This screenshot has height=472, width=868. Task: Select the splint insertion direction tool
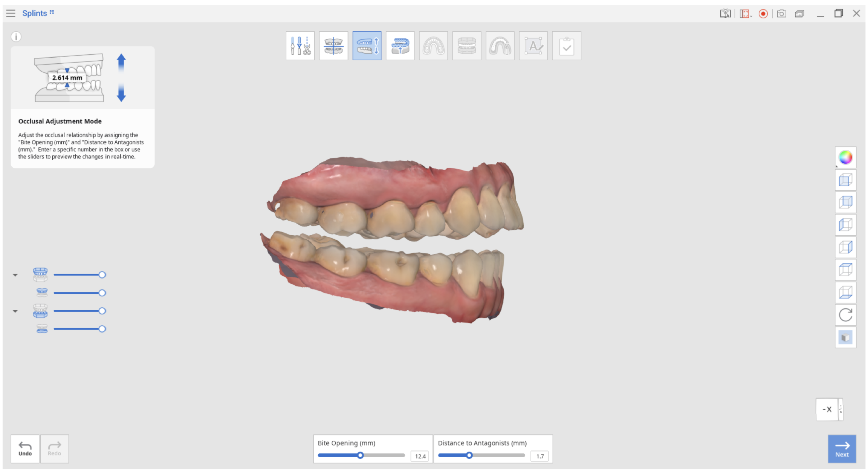pos(400,45)
